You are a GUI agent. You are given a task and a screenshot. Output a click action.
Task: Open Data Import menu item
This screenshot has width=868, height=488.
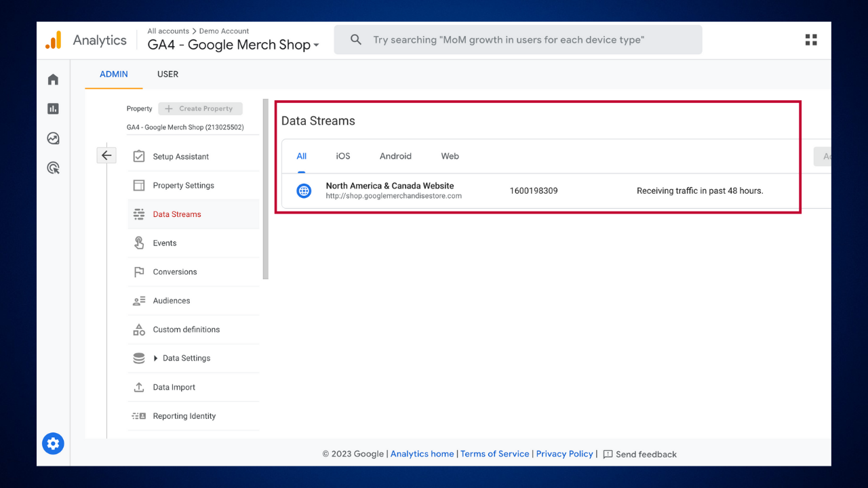(x=193, y=387)
